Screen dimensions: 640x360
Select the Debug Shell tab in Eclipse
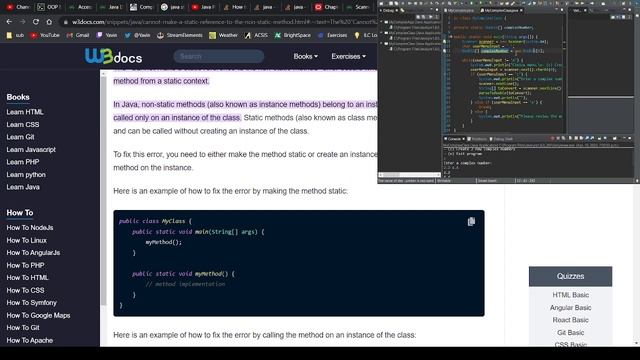501,139
